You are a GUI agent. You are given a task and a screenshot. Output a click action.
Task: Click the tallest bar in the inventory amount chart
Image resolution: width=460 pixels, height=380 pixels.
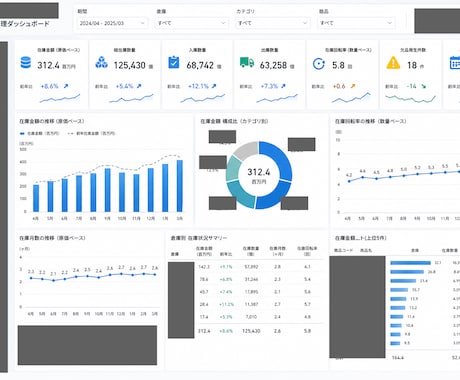coord(180,186)
